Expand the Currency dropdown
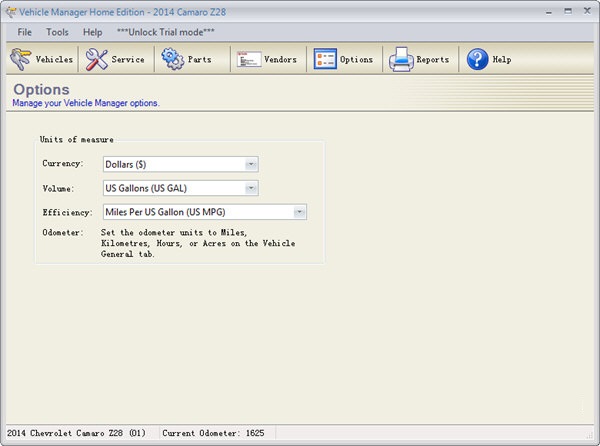Image resolution: width=600 pixels, height=446 pixels. [x=251, y=164]
